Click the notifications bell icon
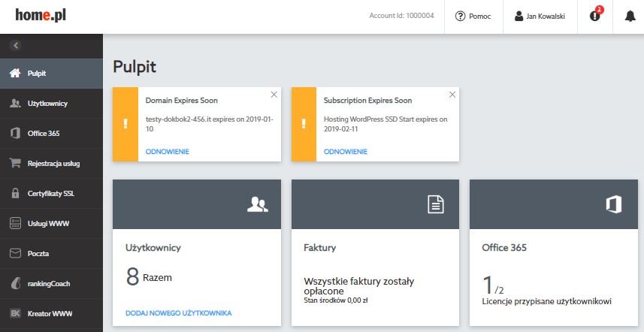 (x=630, y=17)
